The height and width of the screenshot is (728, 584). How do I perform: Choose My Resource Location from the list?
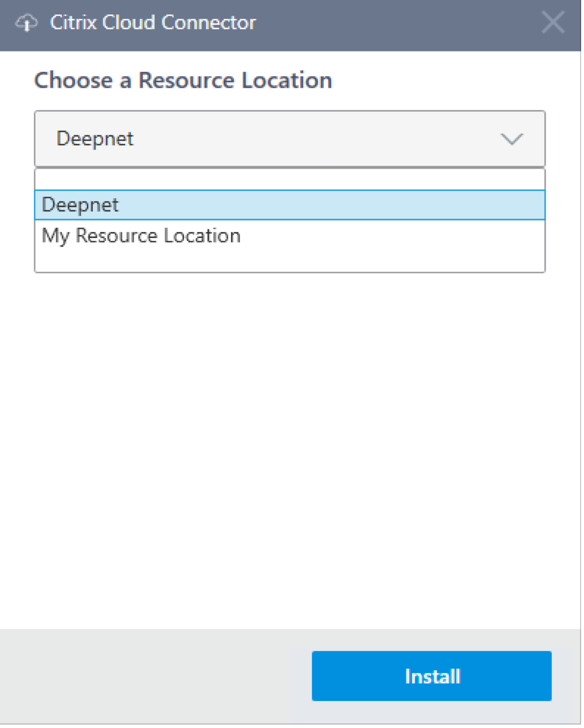coord(141,236)
